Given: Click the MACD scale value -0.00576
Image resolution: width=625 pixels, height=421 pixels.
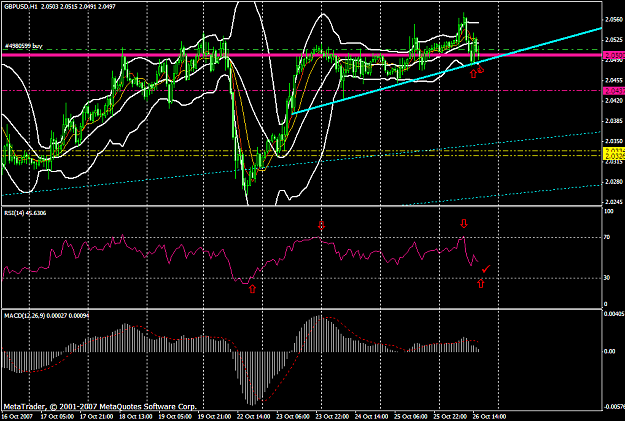Looking at the screenshot, I should pyautogui.click(x=614, y=407).
